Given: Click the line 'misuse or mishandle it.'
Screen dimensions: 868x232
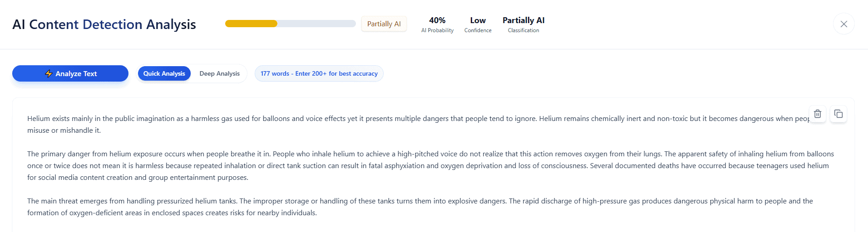Looking at the screenshot, I should click(x=64, y=130).
